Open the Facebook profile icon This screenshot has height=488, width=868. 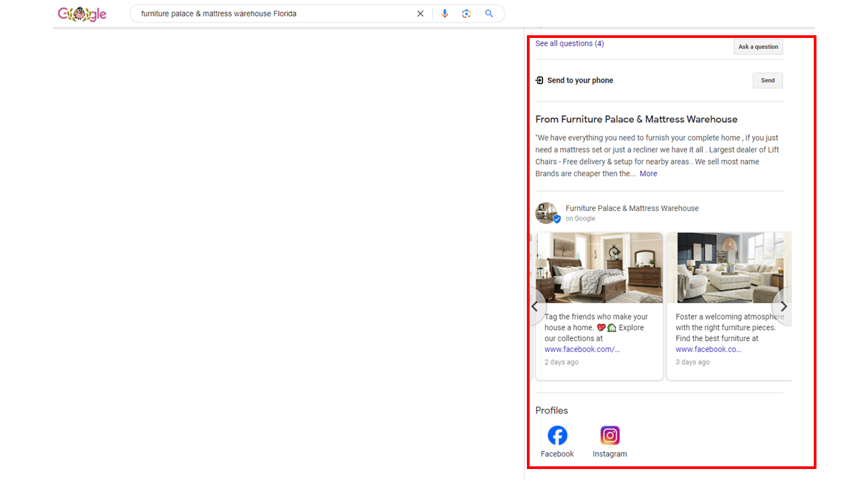point(557,436)
